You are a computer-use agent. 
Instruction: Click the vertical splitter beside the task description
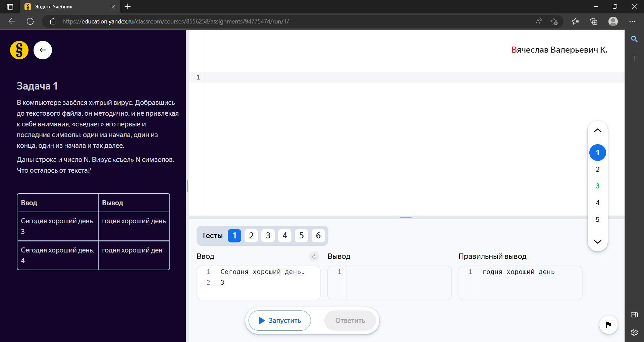187,186
